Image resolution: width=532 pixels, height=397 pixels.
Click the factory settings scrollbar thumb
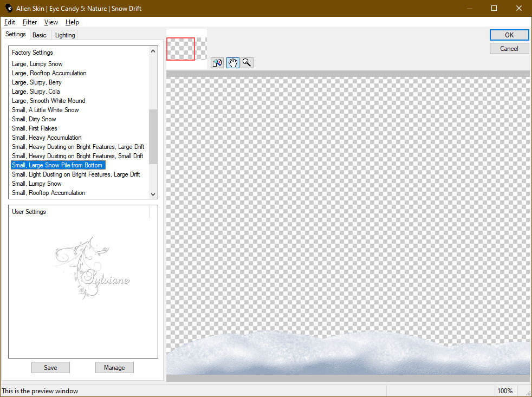153,136
